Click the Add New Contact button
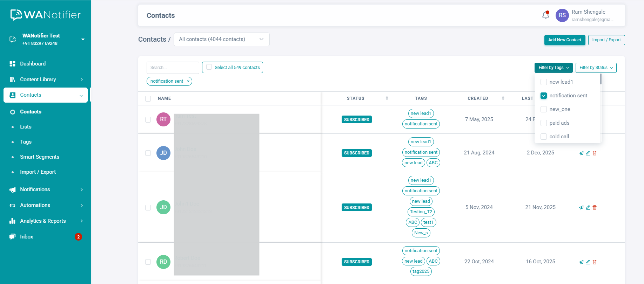The height and width of the screenshot is (284, 644). point(564,40)
